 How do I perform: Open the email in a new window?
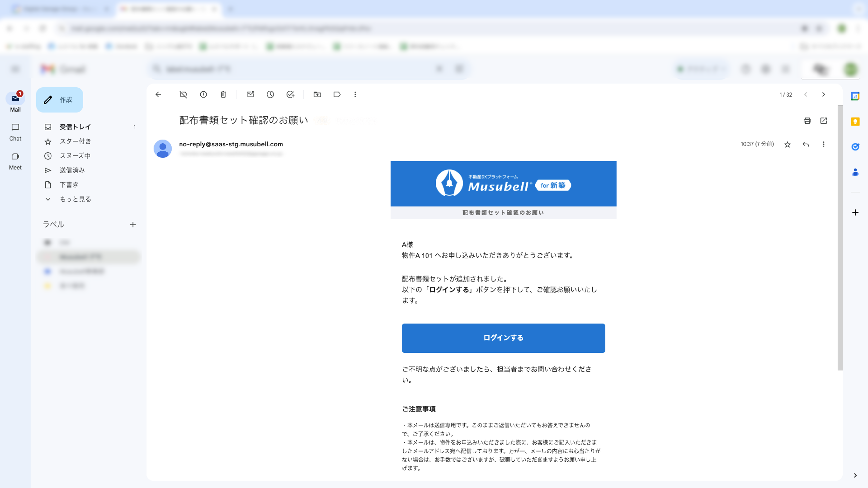pyautogui.click(x=824, y=120)
